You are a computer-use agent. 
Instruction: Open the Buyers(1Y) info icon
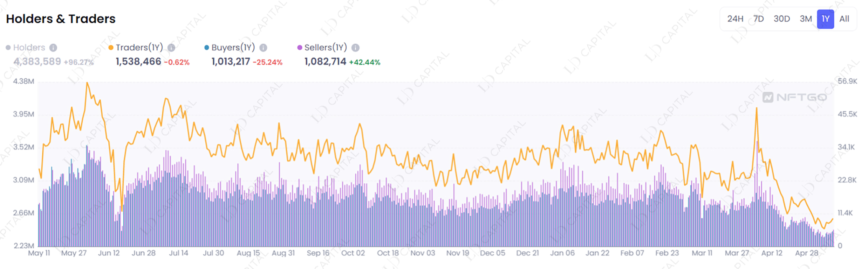click(264, 48)
